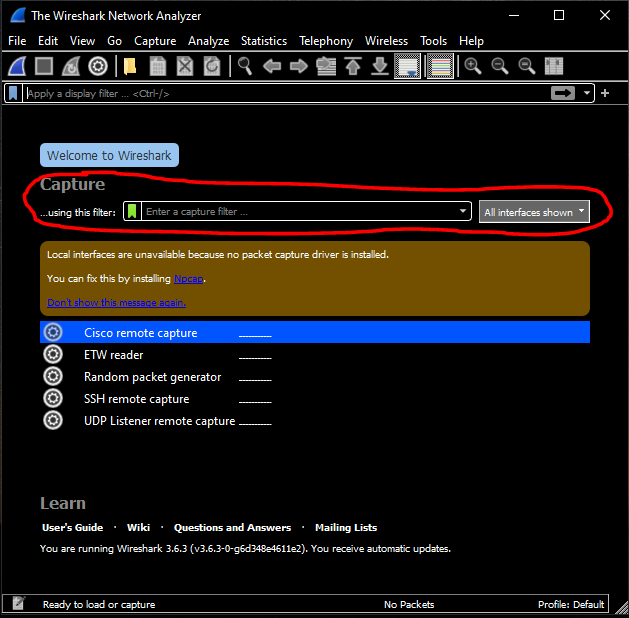629x618 pixels.
Task: Jump to the last packet icon
Action: (x=380, y=66)
